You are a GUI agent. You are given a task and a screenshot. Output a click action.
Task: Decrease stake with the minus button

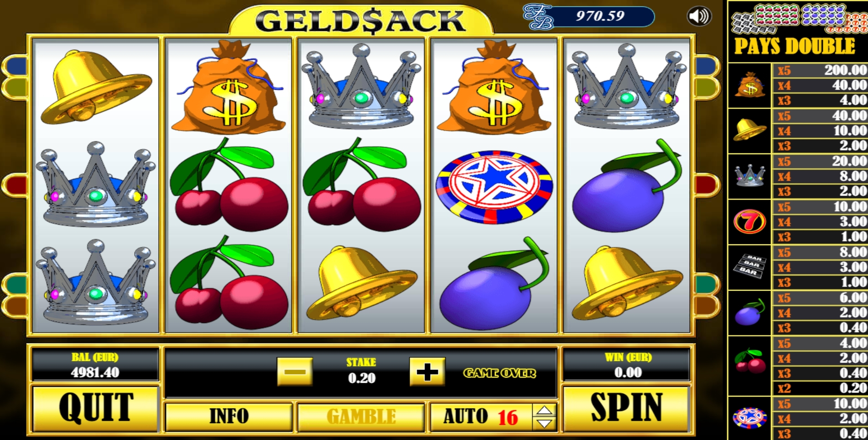click(295, 372)
